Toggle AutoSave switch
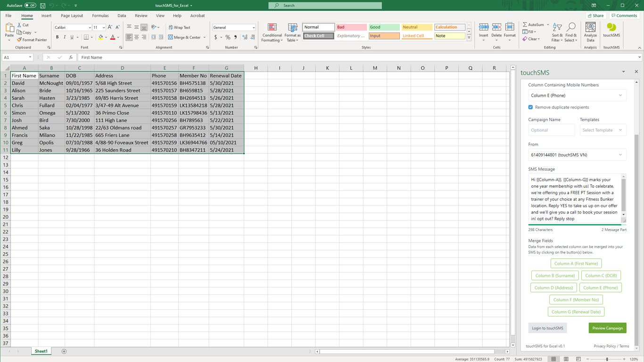644x362 pixels. 30,6
